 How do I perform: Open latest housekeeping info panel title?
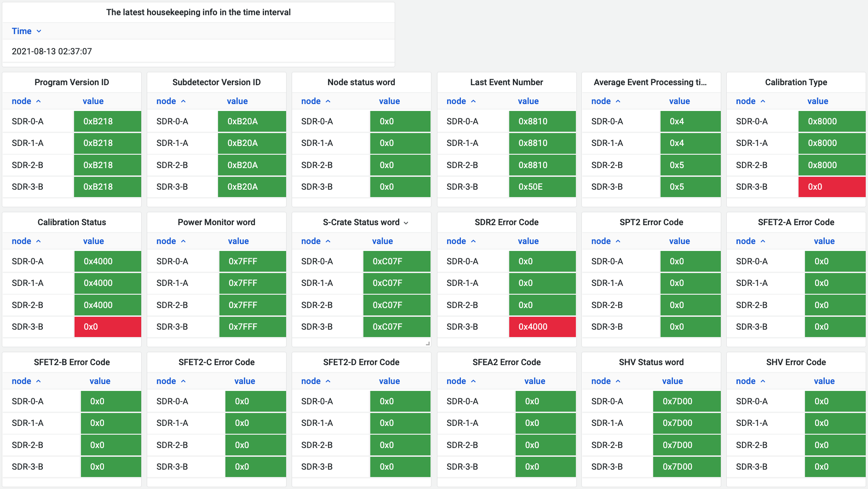pos(198,12)
